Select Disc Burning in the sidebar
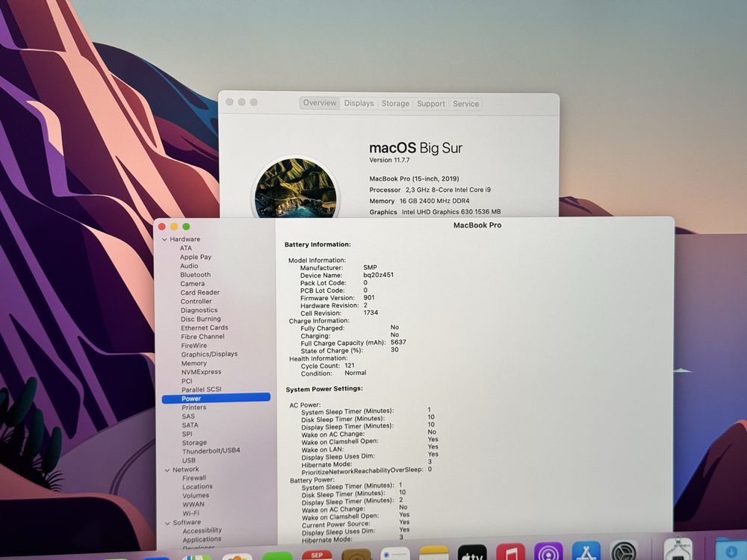Viewport: 747px width, 560px height. (x=200, y=319)
